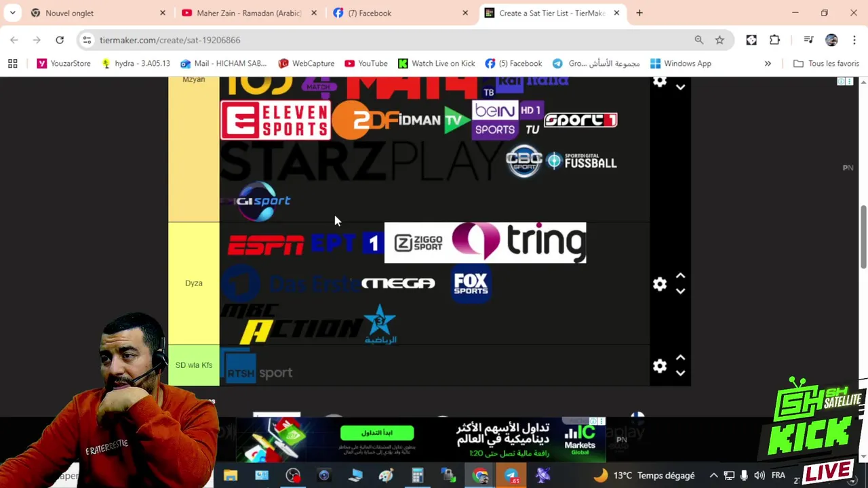Click the Mzyan tier label
This screenshot has height=488, width=868.
coord(194,80)
